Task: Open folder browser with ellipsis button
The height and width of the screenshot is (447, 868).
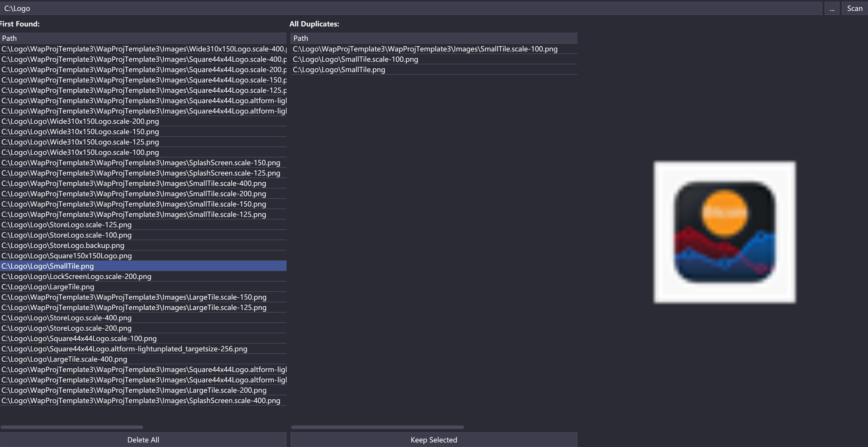Action: (x=831, y=8)
